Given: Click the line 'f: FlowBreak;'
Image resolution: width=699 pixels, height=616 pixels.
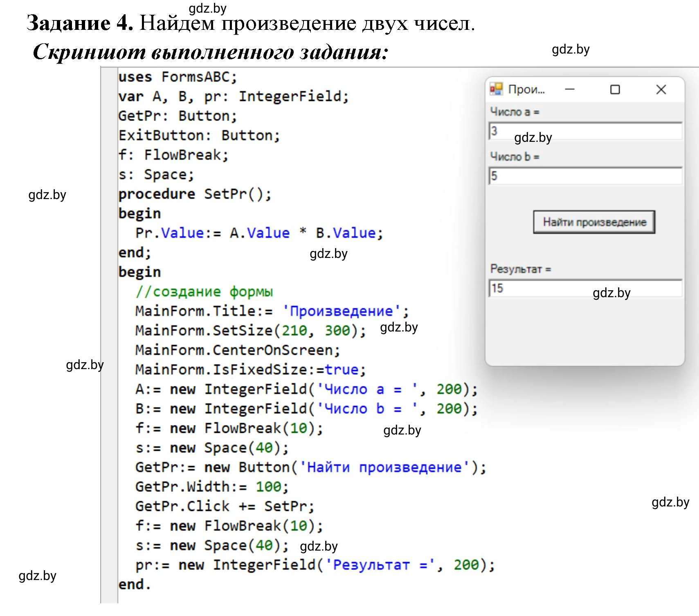Looking at the screenshot, I should point(173,155).
